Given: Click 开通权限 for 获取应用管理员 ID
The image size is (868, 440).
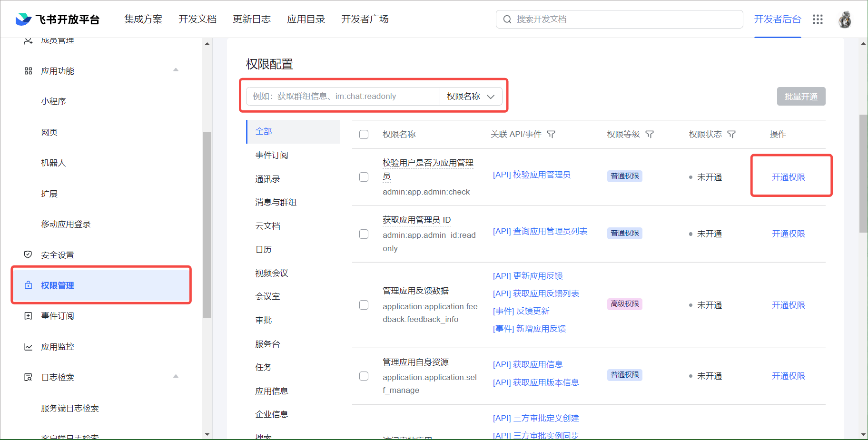Looking at the screenshot, I should tap(788, 234).
